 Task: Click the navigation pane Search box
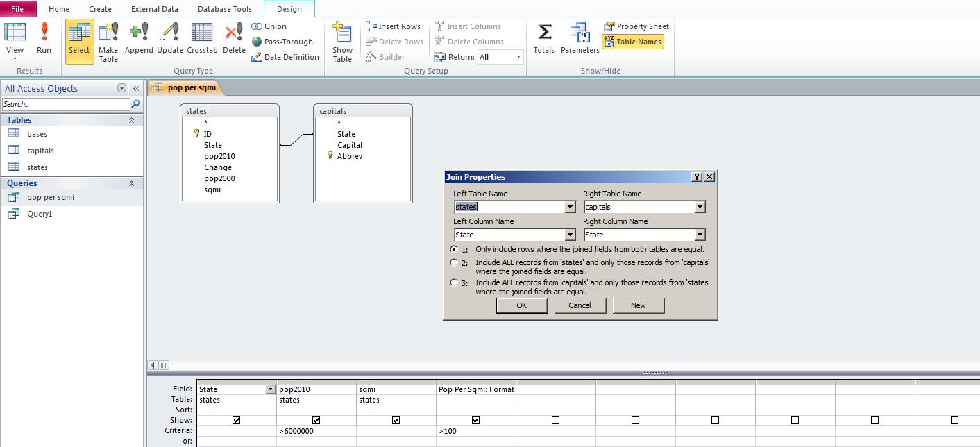coord(66,104)
